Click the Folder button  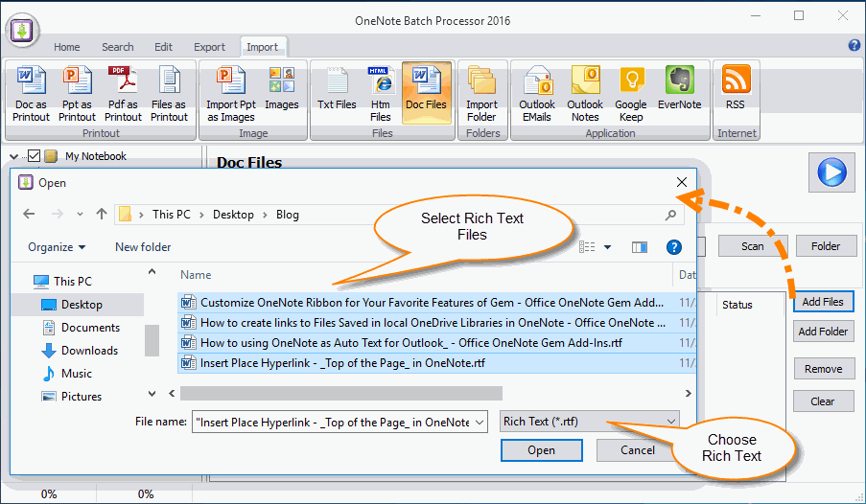pos(826,246)
